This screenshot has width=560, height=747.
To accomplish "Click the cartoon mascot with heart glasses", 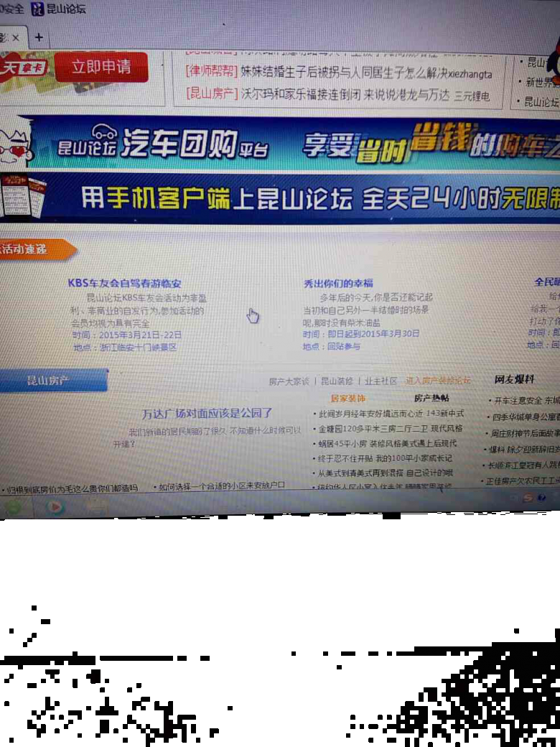I will tap(17, 144).
